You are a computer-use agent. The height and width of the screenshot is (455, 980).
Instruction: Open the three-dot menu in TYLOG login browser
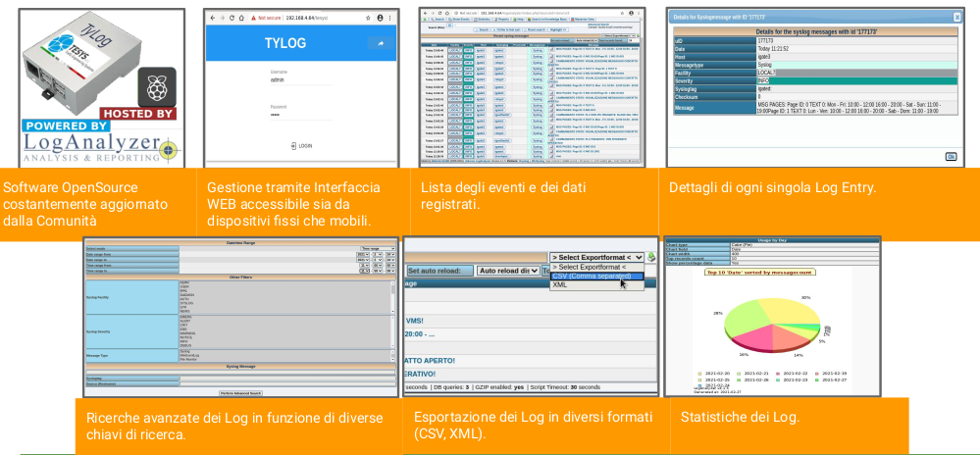coord(391,18)
